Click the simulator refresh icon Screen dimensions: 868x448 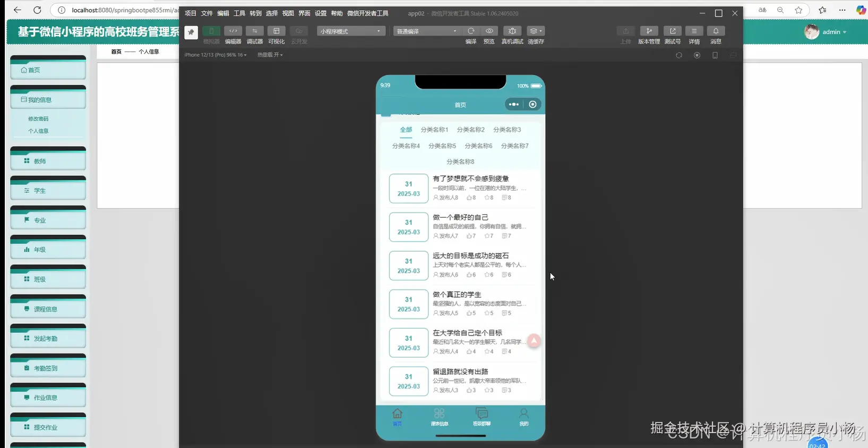point(679,55)
